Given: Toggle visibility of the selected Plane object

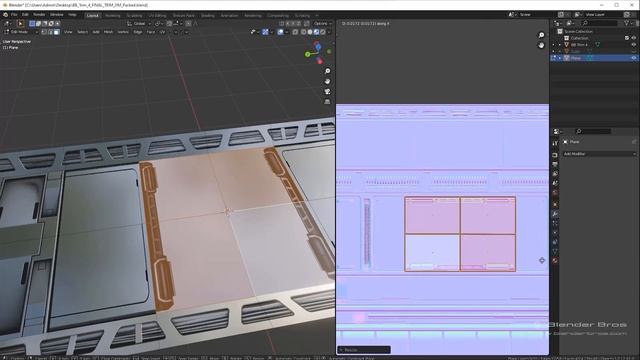Looking at the screenshot, I should (634, 58).
